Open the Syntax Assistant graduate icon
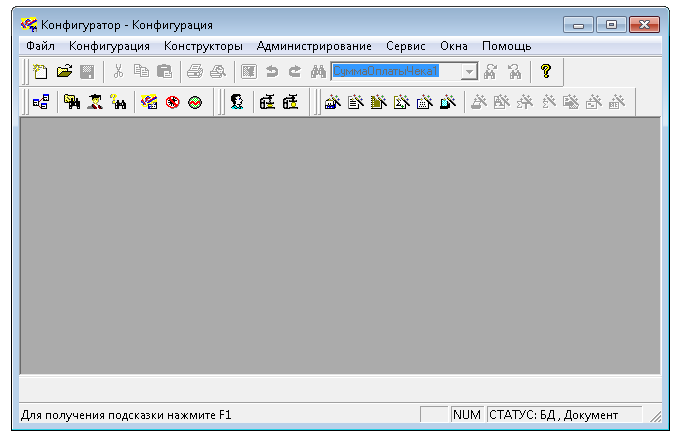The width and height of the screenshot is (676, 437). pyautogui.click(x=95, y=102)
